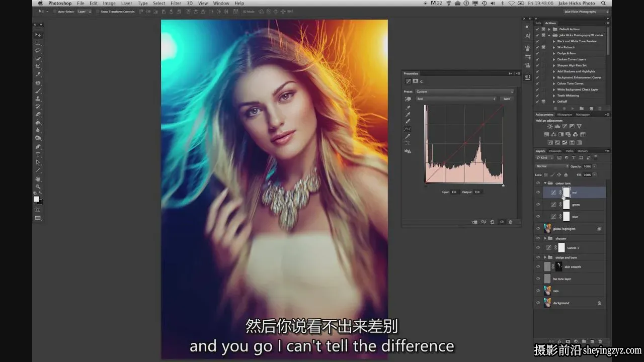Open the Red channel dropdown in Curves

point(456,99)
